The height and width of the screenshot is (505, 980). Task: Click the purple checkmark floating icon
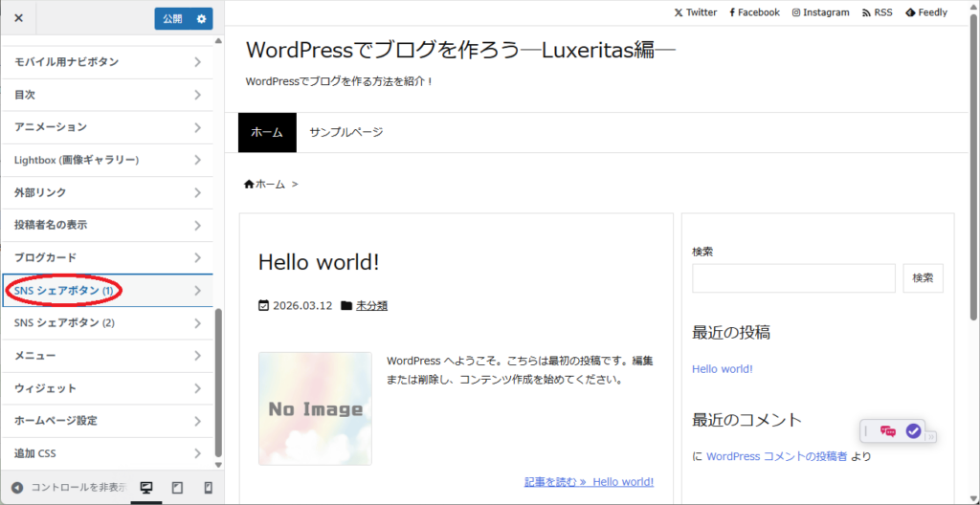tap(913, 430)
